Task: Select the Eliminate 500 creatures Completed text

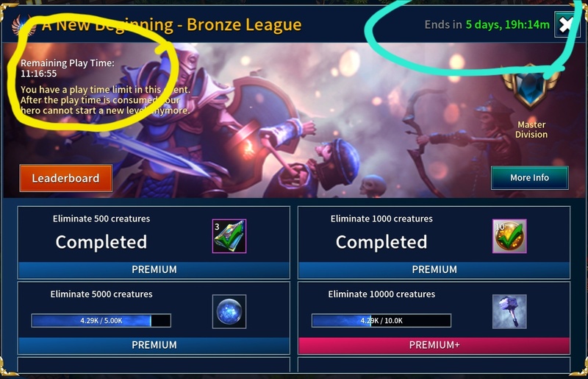Action: (x=101, y=242)
